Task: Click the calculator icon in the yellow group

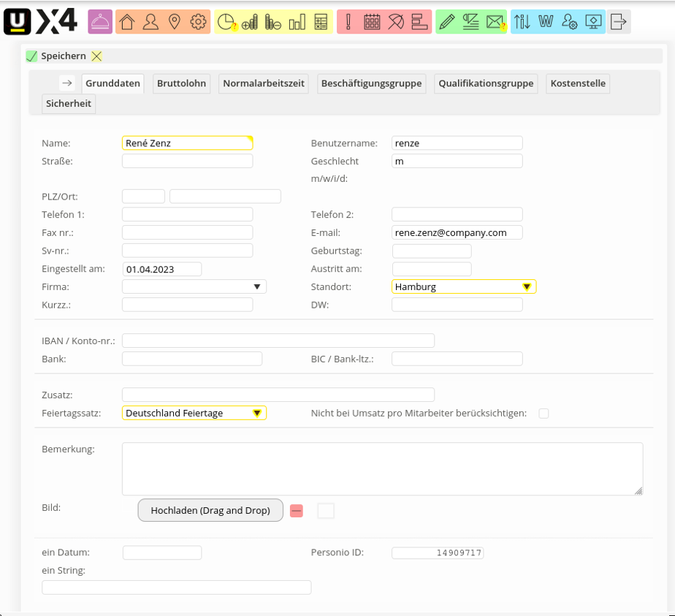Action: (x=321, y=22)
